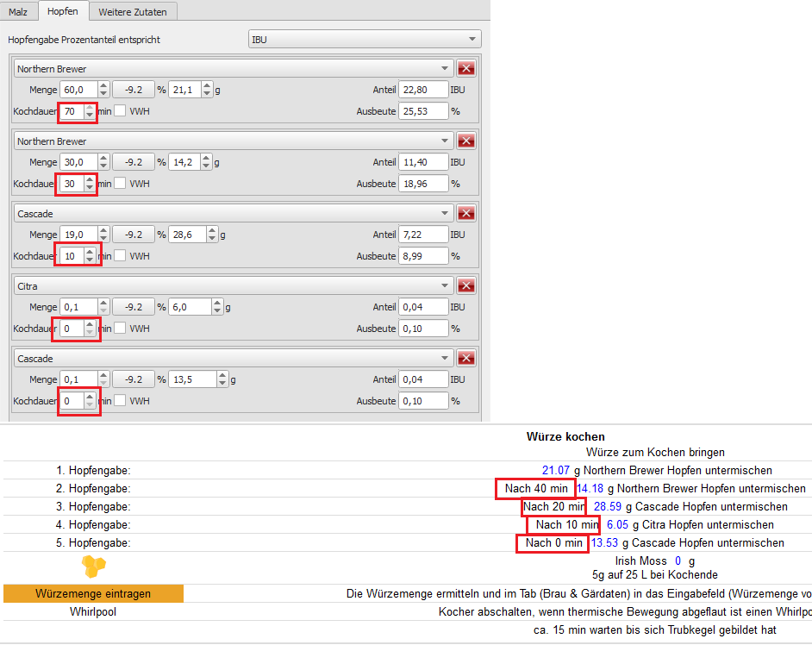Open the Weitere Zutaten tab
812x645 pixels.
click(x=133, y=12)
